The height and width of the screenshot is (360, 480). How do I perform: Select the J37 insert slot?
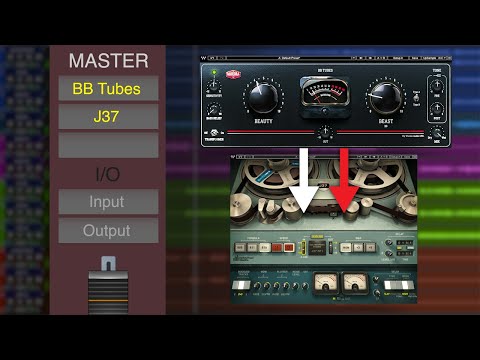(x=108, y=117)
